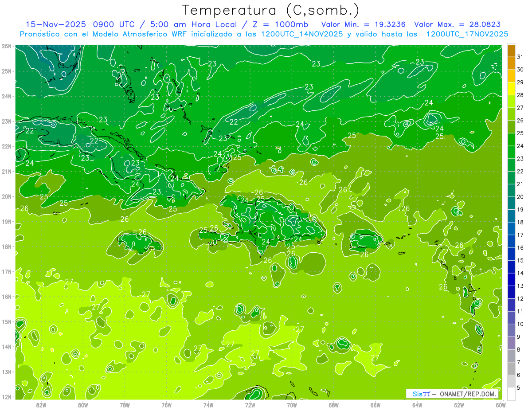
Task: Click the 'Temperatura (C,somb.)' map title
Action: (270, 11)
